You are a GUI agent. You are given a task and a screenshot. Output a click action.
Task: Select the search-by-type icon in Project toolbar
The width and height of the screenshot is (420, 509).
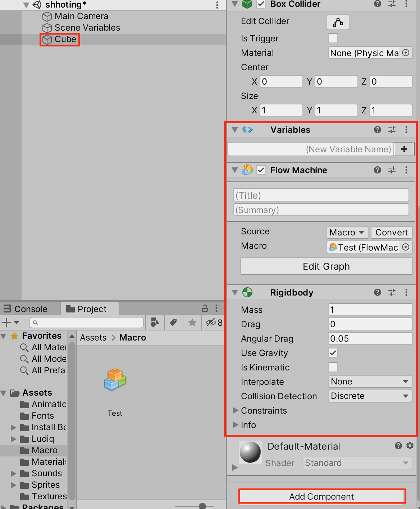coord(155,322)
